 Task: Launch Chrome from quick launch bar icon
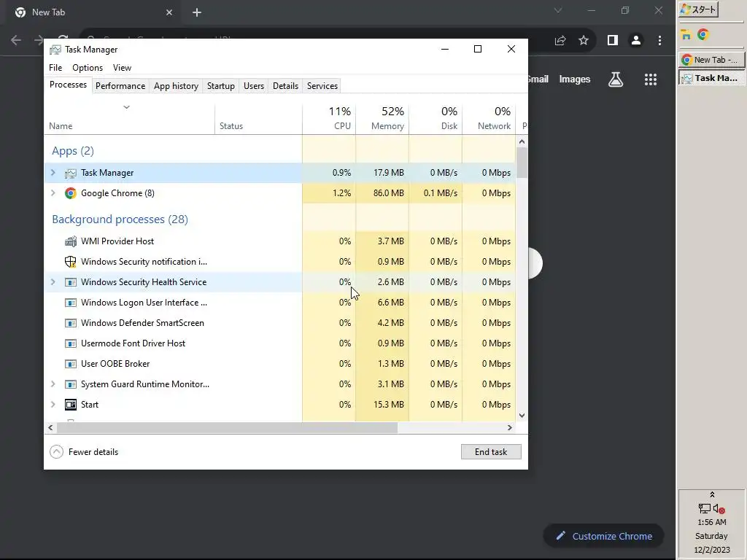[x=703, y=35]
